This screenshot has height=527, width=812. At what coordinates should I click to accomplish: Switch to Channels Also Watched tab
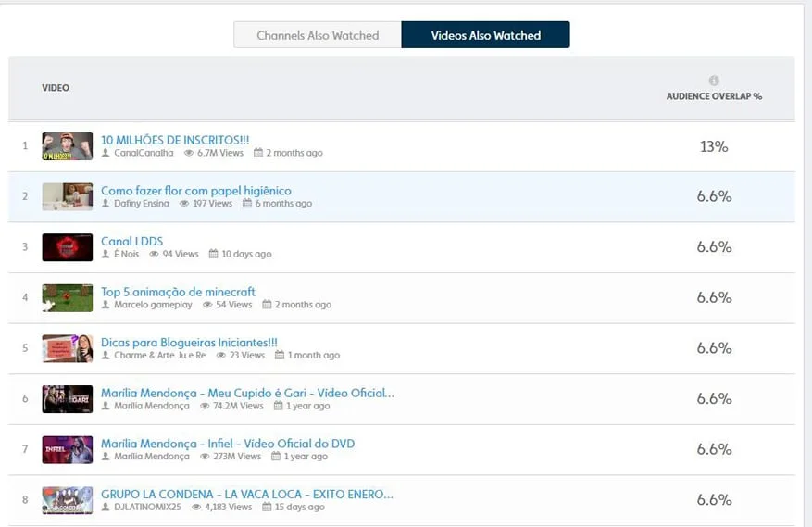(x=318, y=35)
